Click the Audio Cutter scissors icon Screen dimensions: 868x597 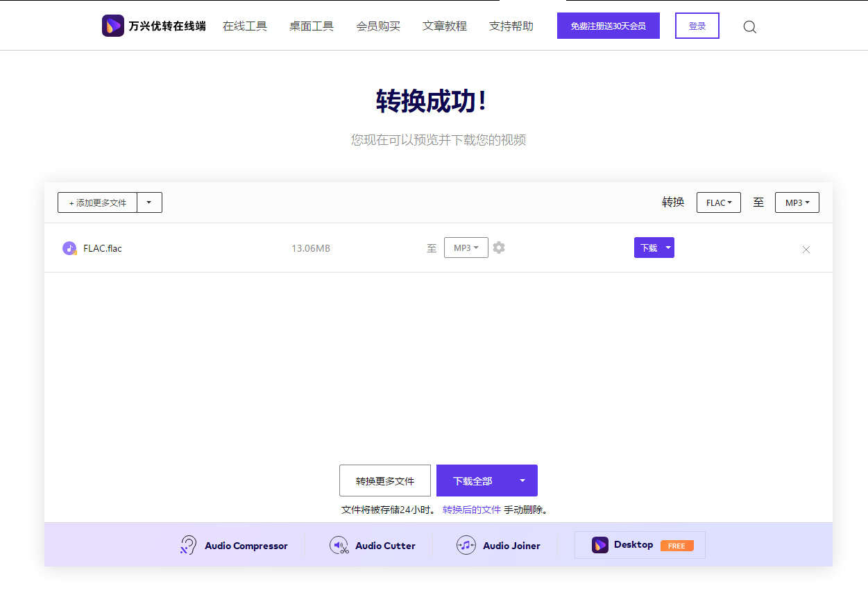click(339, 545)
